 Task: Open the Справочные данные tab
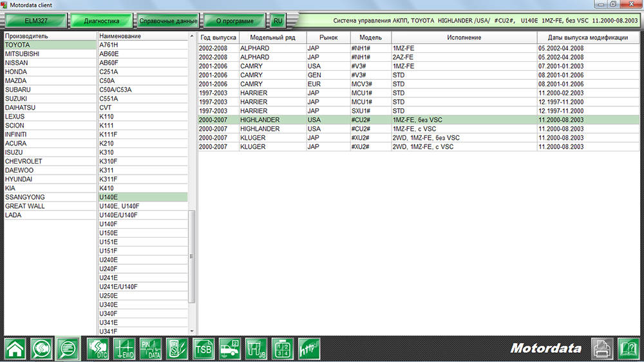pyautogui.click(x=168, y=21)
